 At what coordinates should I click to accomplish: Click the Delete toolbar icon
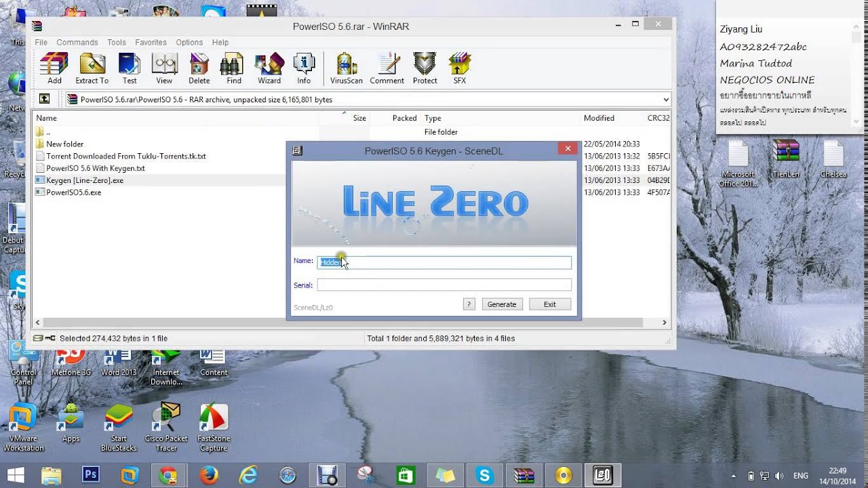point(199,68)
